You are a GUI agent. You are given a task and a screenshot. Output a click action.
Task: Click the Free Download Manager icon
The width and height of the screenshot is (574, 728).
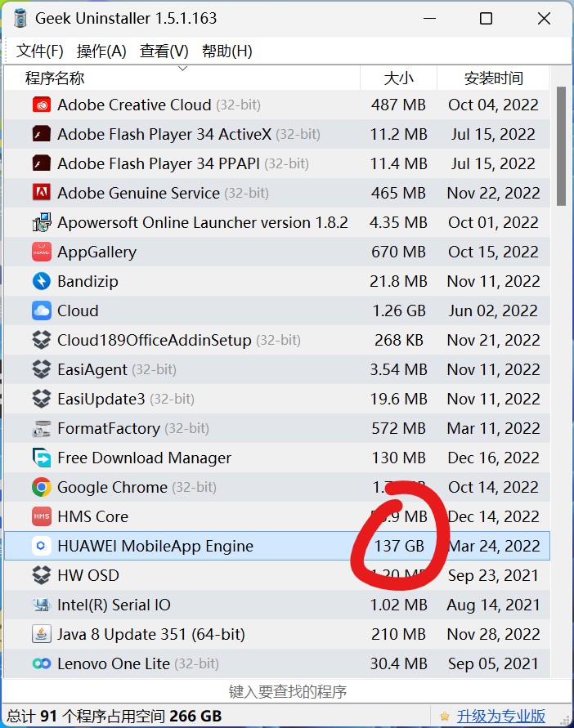point(42,458)
